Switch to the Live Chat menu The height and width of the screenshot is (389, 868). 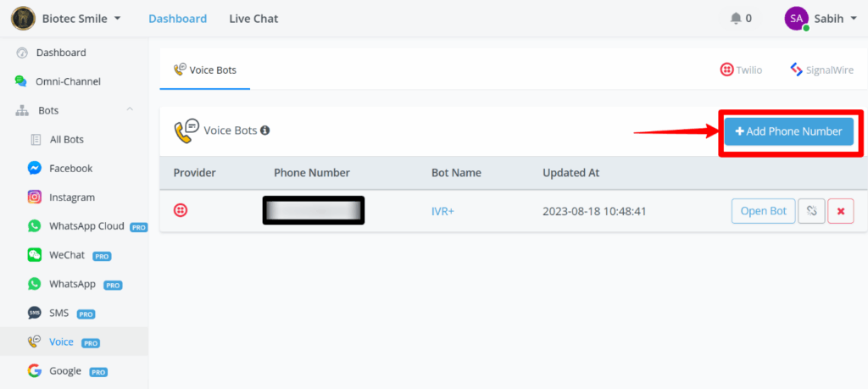[x=253, y=19]
